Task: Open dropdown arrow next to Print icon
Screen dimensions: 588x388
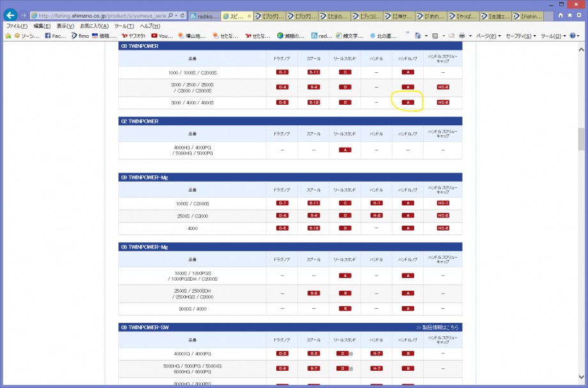Action: (470, 36)
